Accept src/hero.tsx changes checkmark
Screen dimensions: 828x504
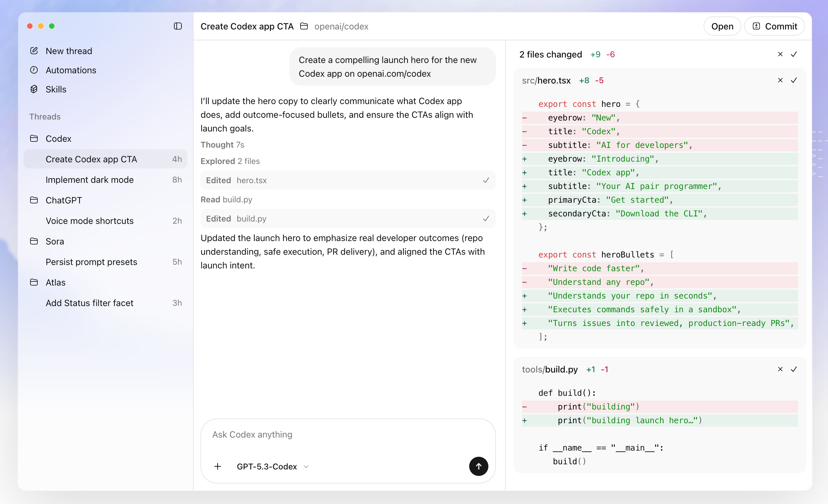[794, 80]
